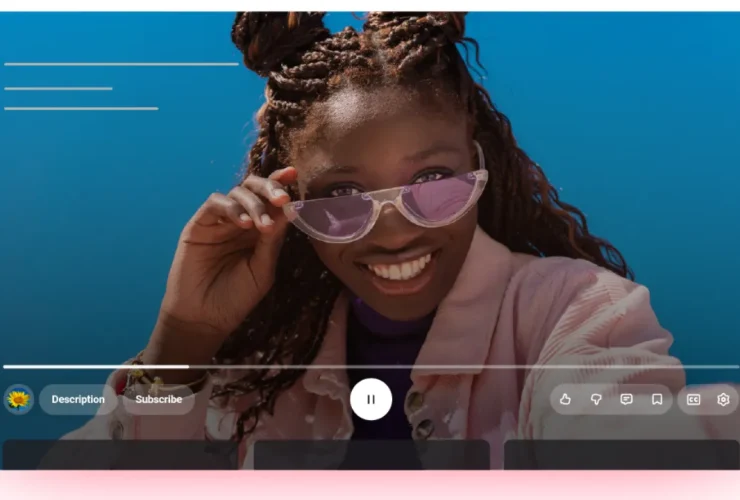The height and width of the screenshot is (500, 740).
Task: Like the video with thumbs up
Action: point(565,399)
